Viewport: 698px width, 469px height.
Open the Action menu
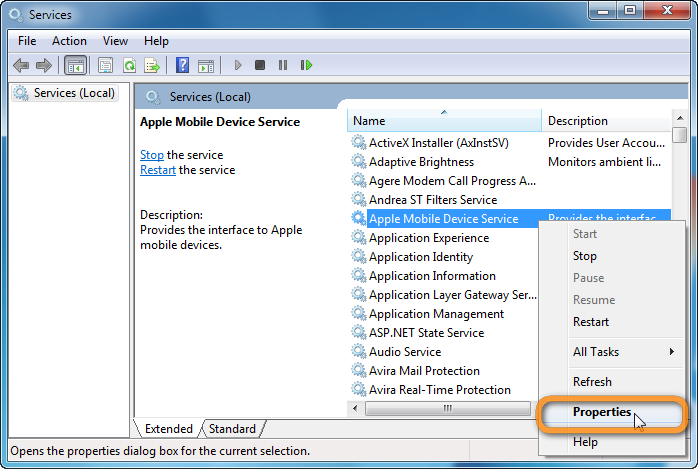tap(69, 41)
